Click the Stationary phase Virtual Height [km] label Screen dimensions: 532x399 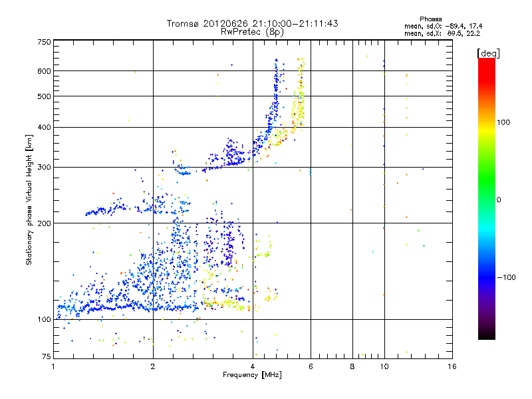coord(29,199)
